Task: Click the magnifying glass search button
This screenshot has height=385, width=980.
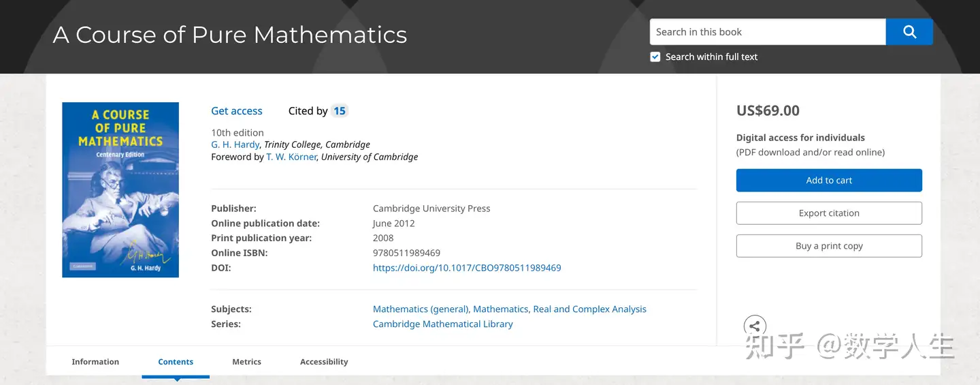Action: point(909,32)
